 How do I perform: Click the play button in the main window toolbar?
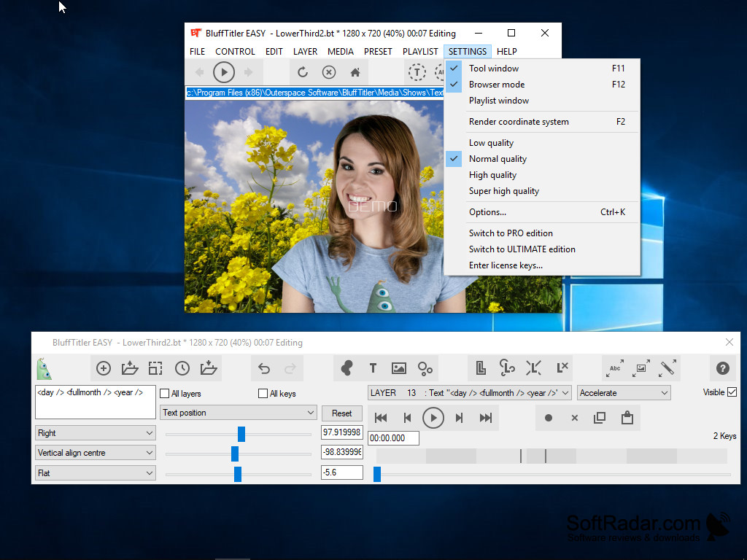tap(224, 72)
